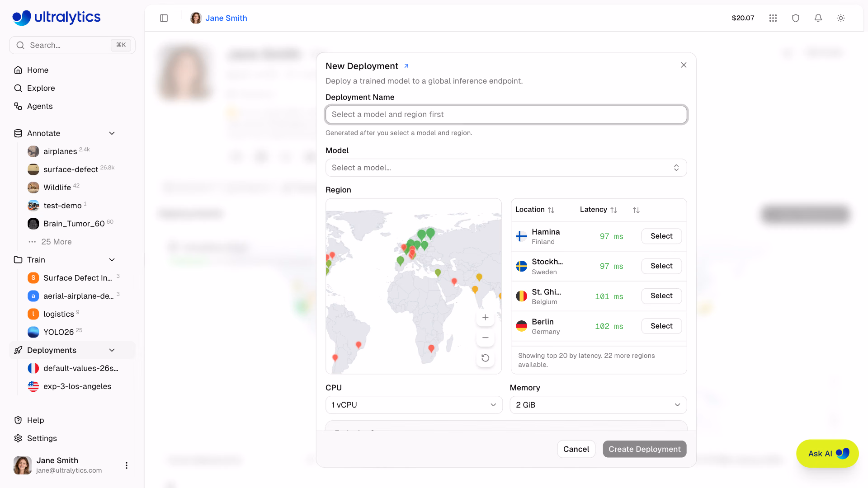Open the Memory 2 GiB dropdown
Screen dimensions: 868x488
click(x=598, y=405)
